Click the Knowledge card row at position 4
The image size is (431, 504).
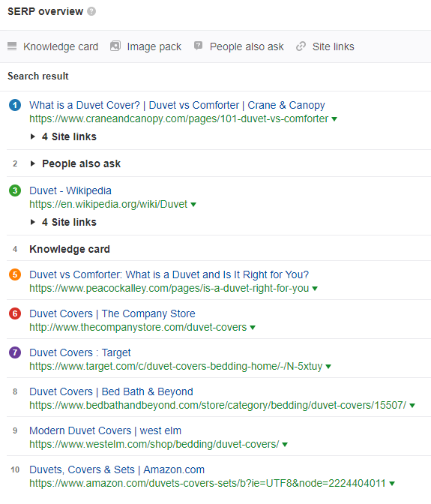tap(70, 249)
